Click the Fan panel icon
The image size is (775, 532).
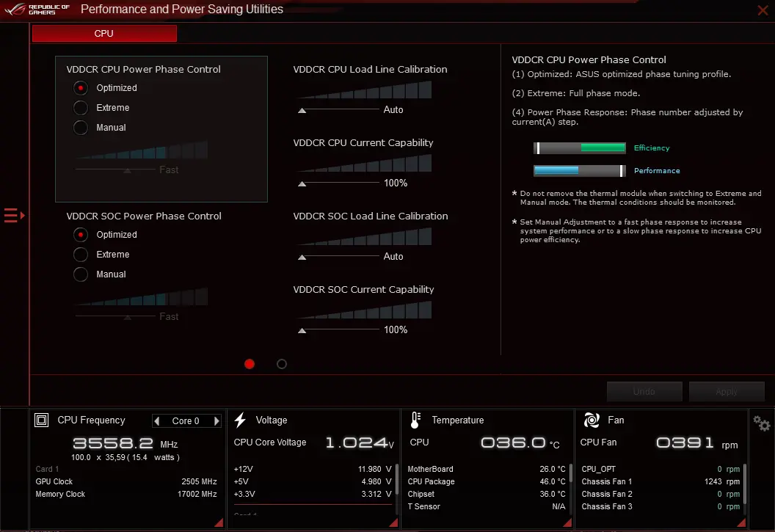592,420
